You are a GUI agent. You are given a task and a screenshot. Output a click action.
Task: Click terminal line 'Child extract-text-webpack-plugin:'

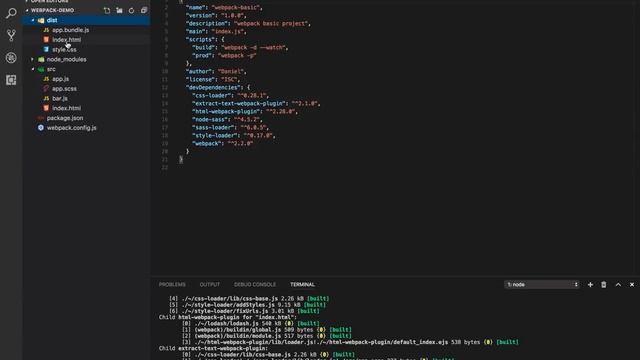click(x=213, y=348)
